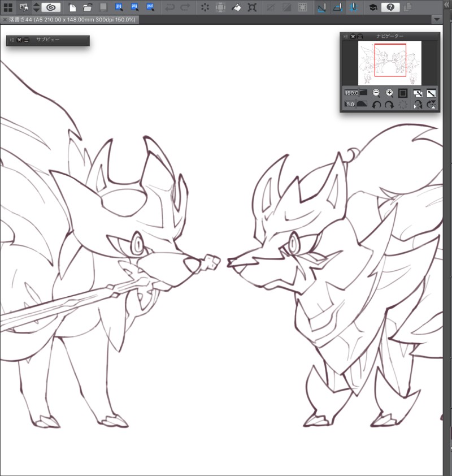
Task: Click the stacked pages icon after help
Action: (407, 7)
